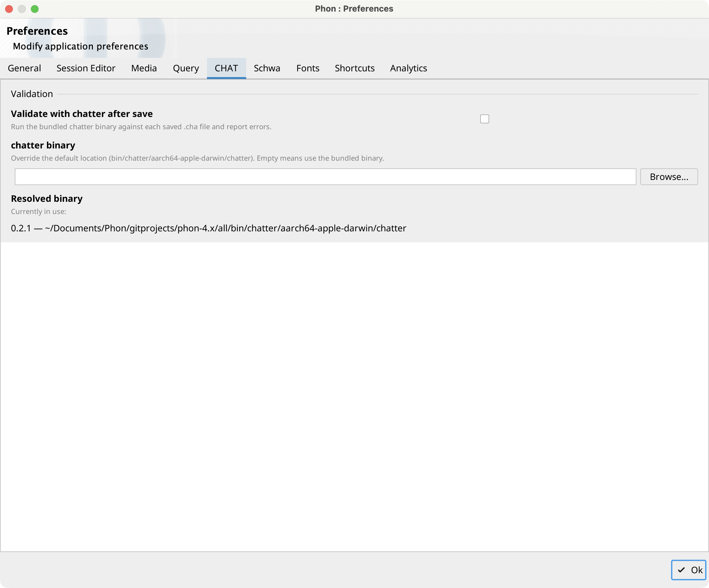The width and height of the screenshot is (709, 588).
Task: Click the green zoom window button
Action: coord(35,9)
